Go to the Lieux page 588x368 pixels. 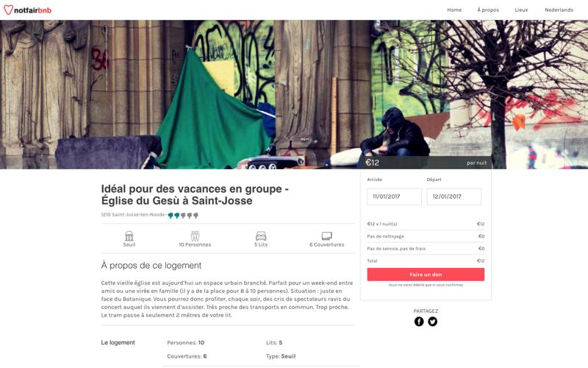(x=521, y=10)
